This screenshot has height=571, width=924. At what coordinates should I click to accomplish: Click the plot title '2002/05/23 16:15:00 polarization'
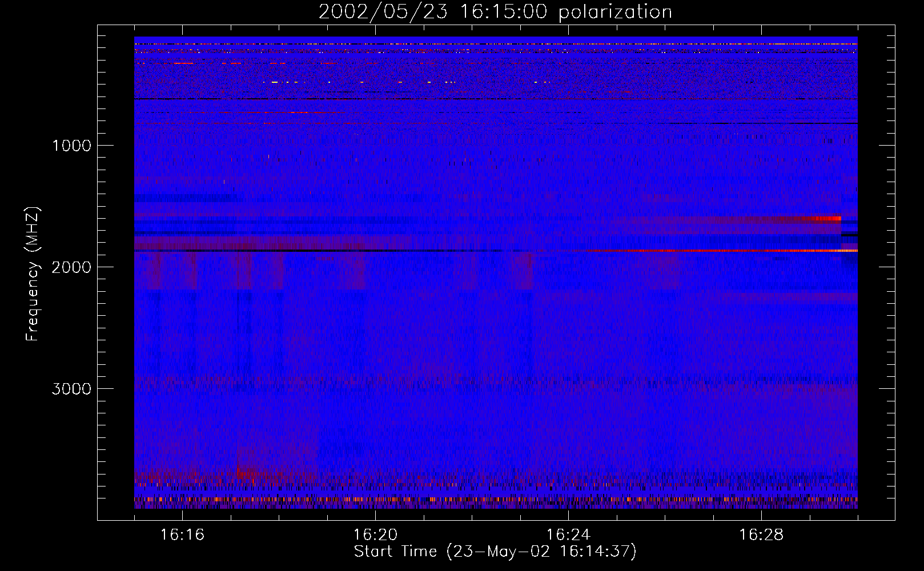495,12
